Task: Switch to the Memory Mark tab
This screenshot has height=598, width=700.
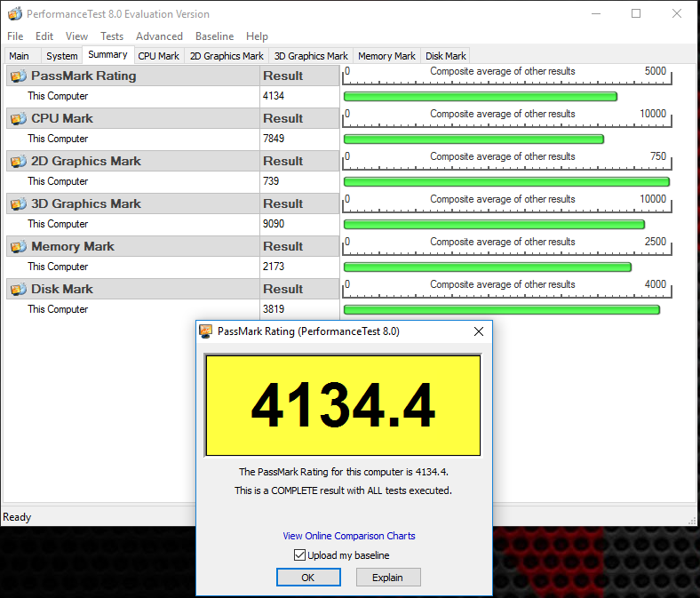Action: (x=386, y=56)
